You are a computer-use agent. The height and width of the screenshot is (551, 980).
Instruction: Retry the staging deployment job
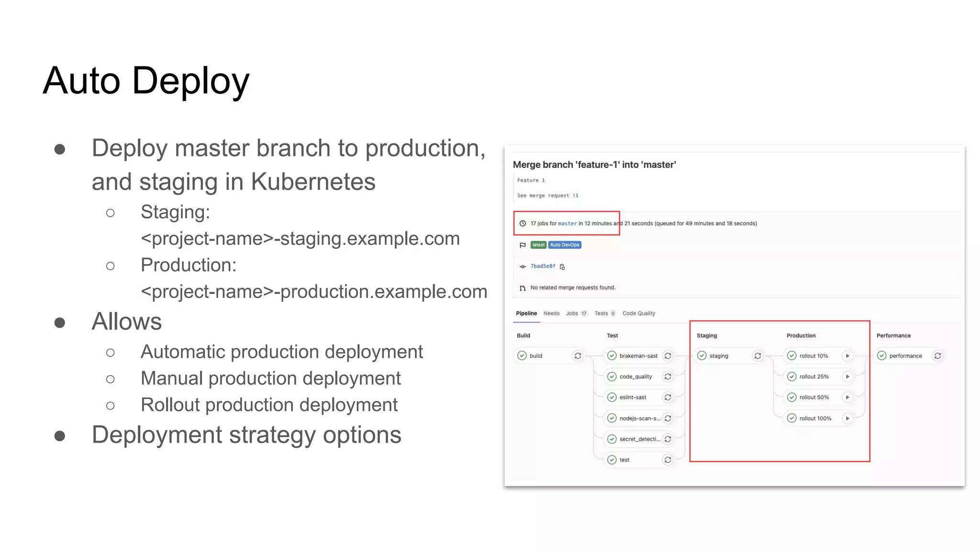[x=757, y=356]
